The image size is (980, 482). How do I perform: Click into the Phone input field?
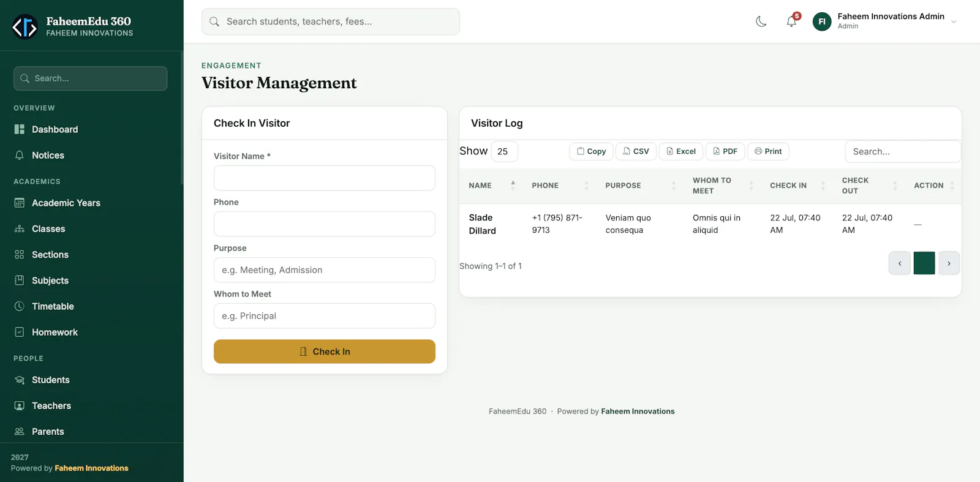(325, 224)
